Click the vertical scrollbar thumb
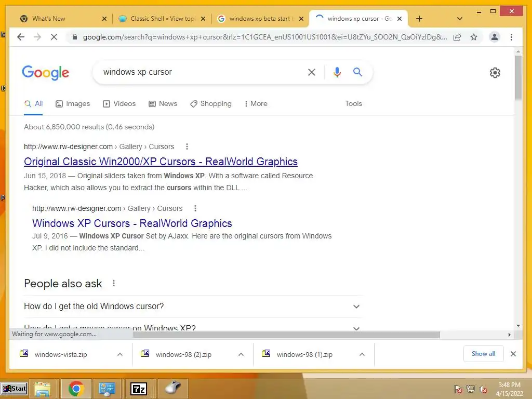The width and height of the screenshot is (532, 399). click(x=518, y=77)
